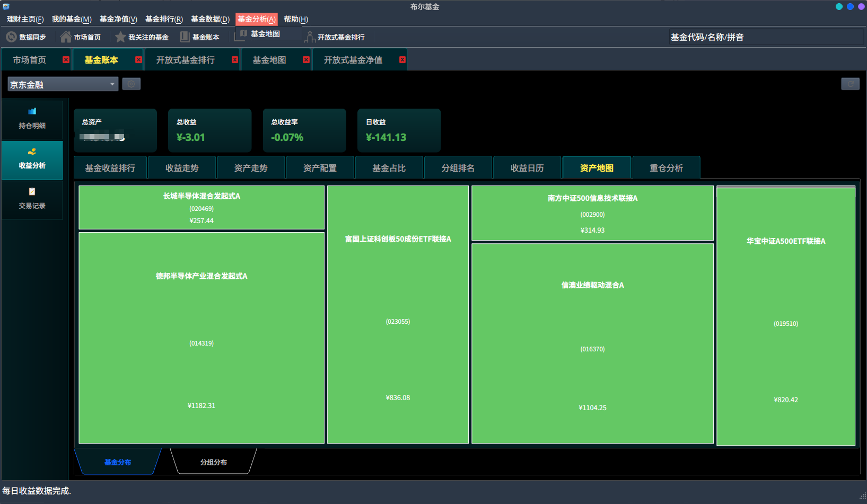This screenshot has height=504, width=867.
Task: Click the 德邦半导体产业混合发起式A treemap block
Action: click(202, 338)
